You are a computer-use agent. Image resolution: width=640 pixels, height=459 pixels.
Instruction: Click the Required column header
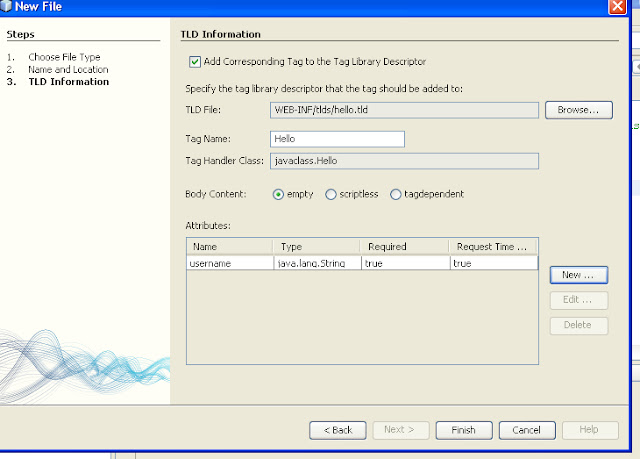[404, 247]
